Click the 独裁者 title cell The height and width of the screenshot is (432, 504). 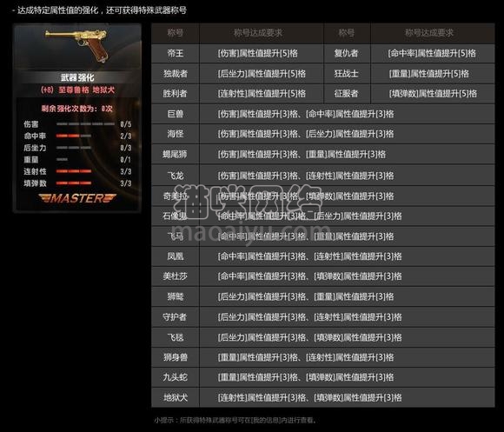click(176, 74)
